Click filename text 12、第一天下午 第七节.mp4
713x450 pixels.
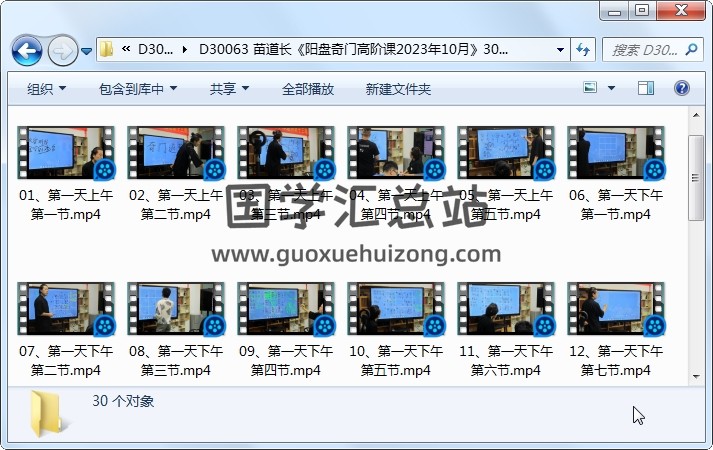pyautogui.click(x=616, y=360)
